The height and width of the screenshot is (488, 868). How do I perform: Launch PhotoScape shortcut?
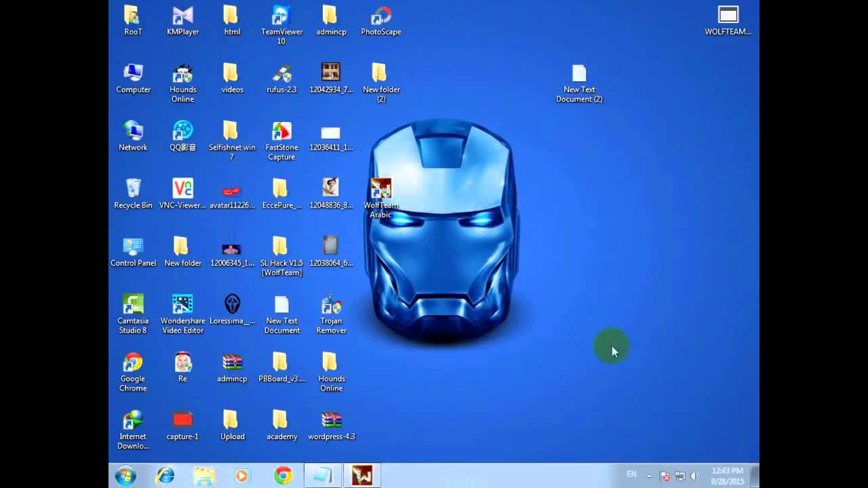[x=380, y=20]
